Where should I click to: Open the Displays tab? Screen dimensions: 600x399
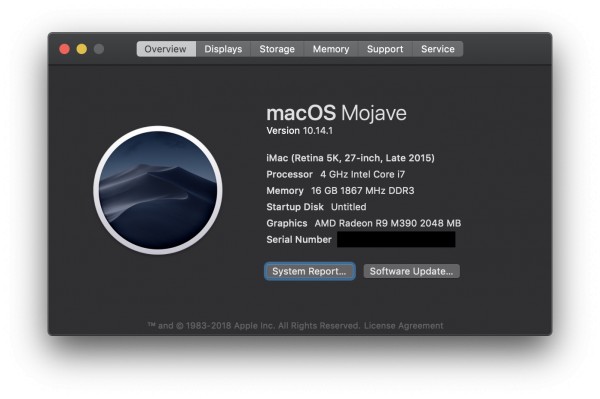click(x=223, y=49)
